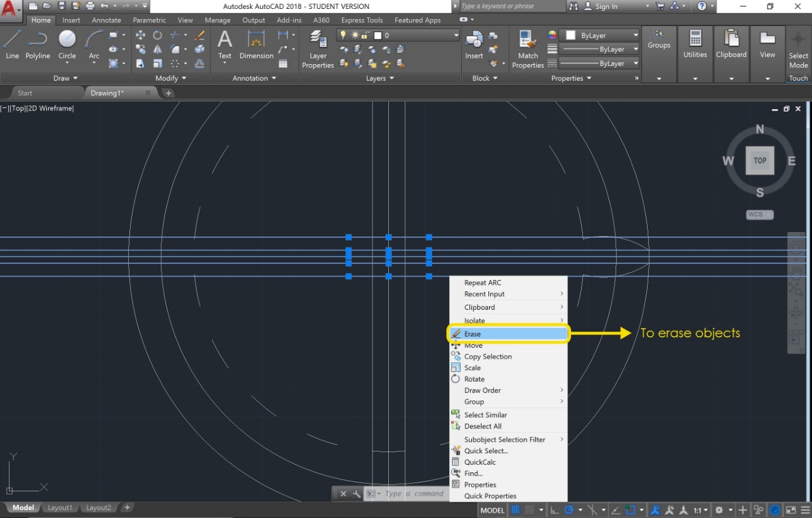Click the search binoculars icon
This screenshot has width=812, height=518.
(574, 6)
